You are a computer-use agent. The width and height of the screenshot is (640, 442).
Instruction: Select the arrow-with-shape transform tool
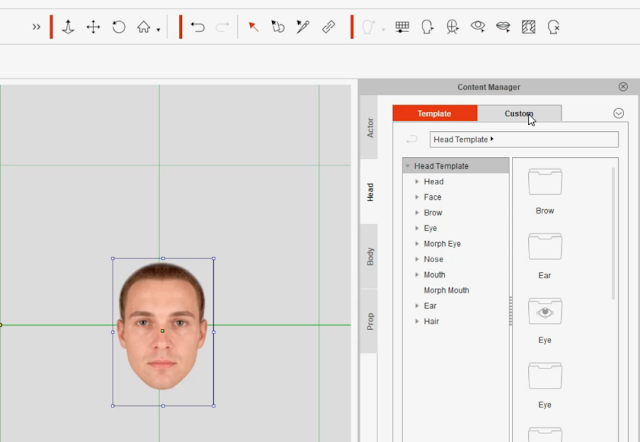278,27
